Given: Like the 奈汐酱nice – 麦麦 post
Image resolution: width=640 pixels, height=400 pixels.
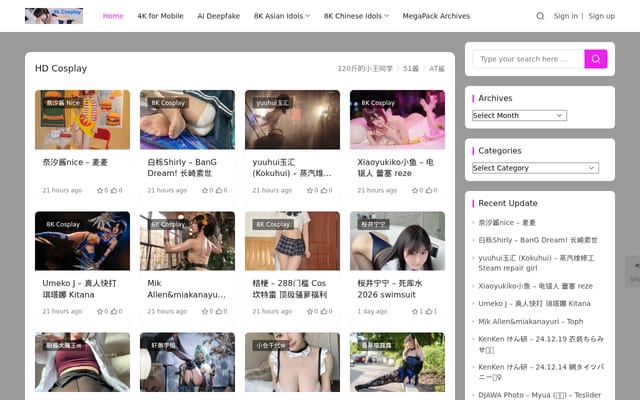Looking at the screenshot, I should (x=116, y=190).
